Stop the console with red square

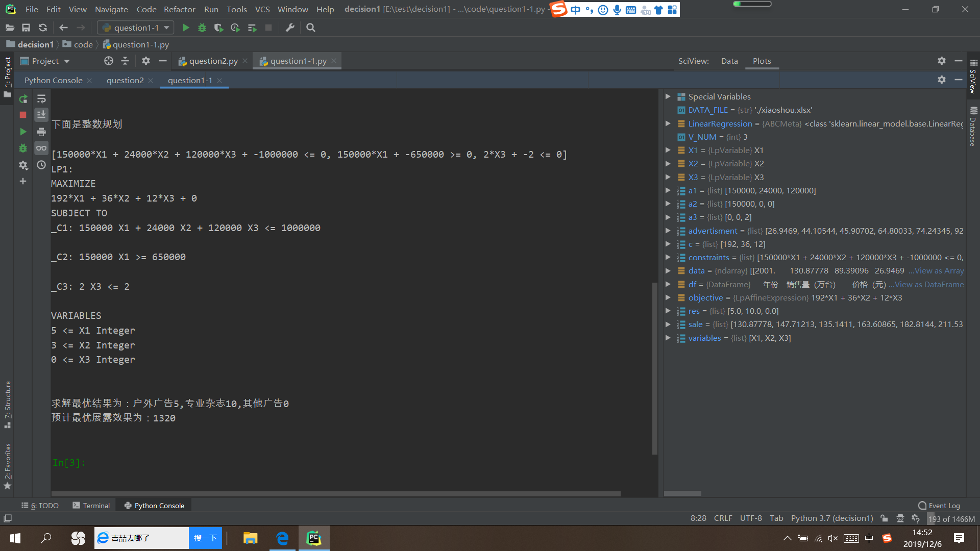tap(23, 115)
